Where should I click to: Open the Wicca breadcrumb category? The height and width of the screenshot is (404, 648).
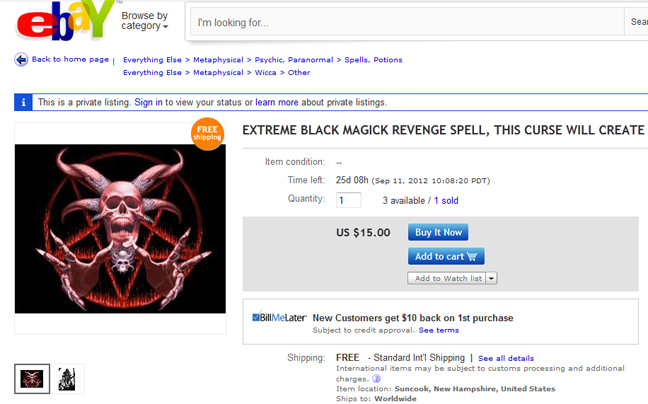(265, 73)
